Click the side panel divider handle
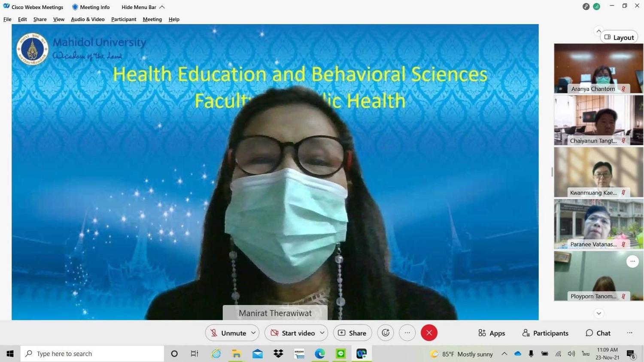644x362 pixels. pyautogui.click(x=552, y=172)
